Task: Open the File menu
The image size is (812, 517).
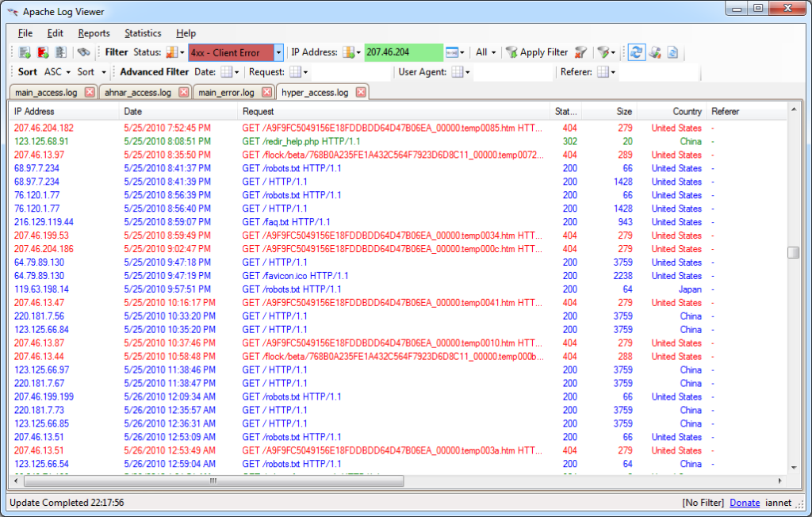Action: click(x=25, y=33)
